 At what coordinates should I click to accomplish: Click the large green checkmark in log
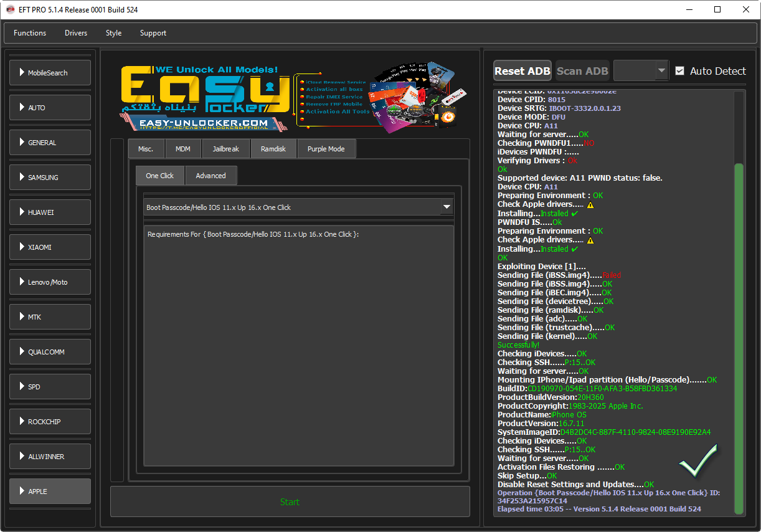pyautogui.click(x=698, y=461)
